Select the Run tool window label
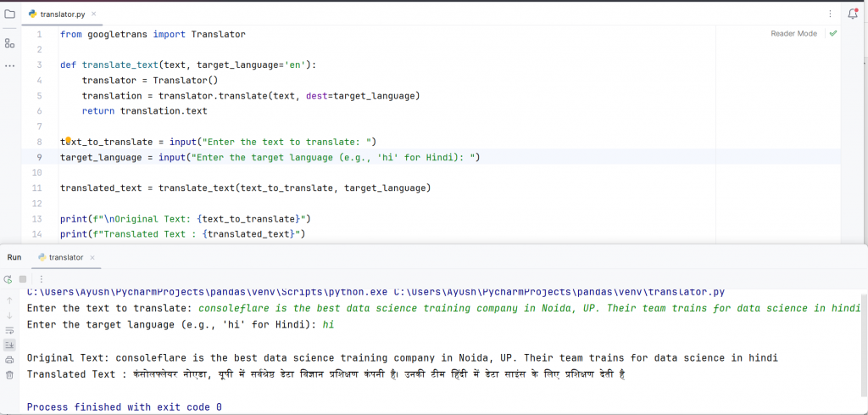Image resolution: width=868 pixels, height=415 pixels. pyautogui.click(x=14, y=257)
